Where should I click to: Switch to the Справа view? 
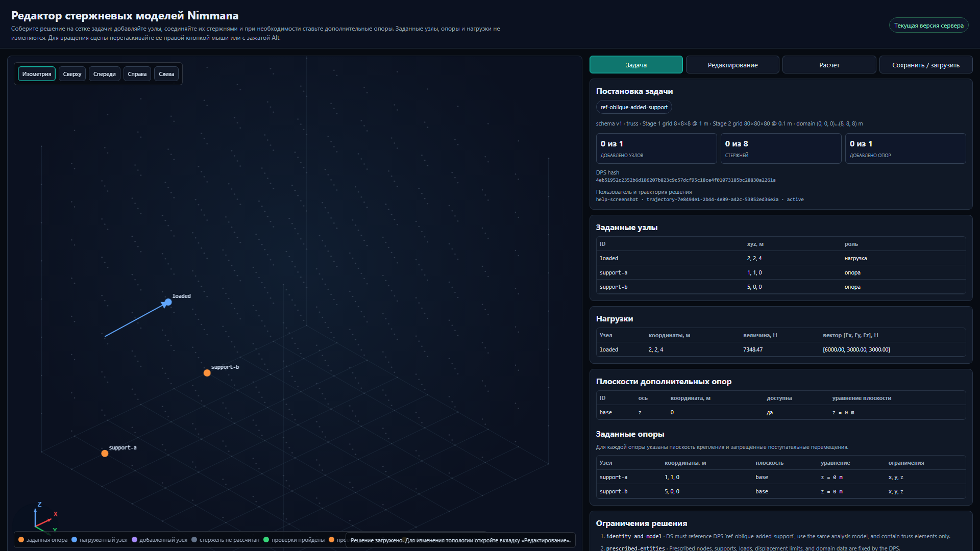click(137, 74)
